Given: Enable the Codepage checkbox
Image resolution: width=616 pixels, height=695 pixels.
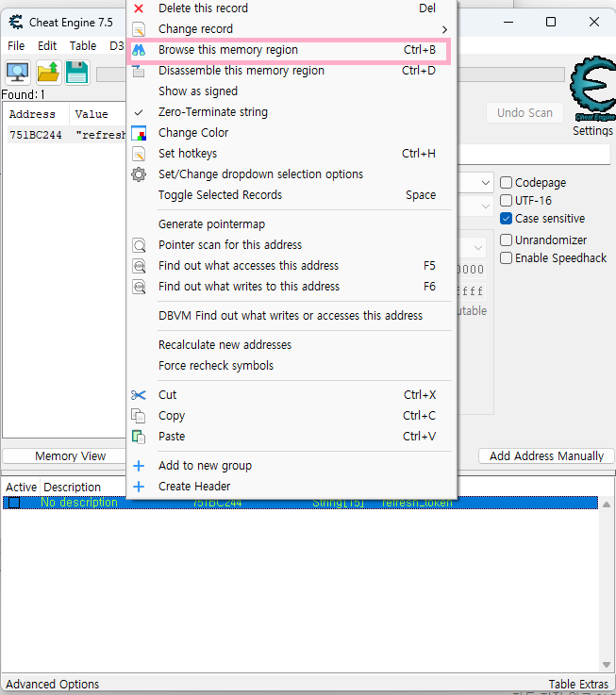Looking at the screenshot, I should tap(506, 183).
